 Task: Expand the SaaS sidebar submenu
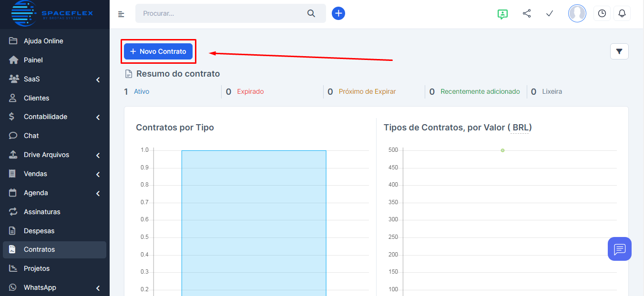tap(98, 79)
